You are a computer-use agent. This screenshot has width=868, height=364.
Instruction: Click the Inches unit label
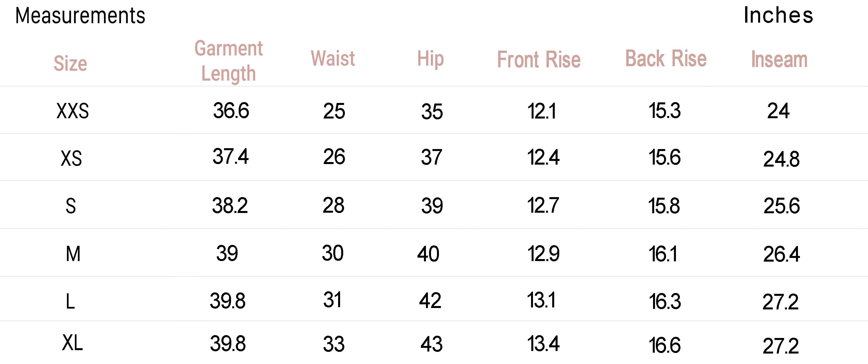pyautogui.click(x=778, y=16)
